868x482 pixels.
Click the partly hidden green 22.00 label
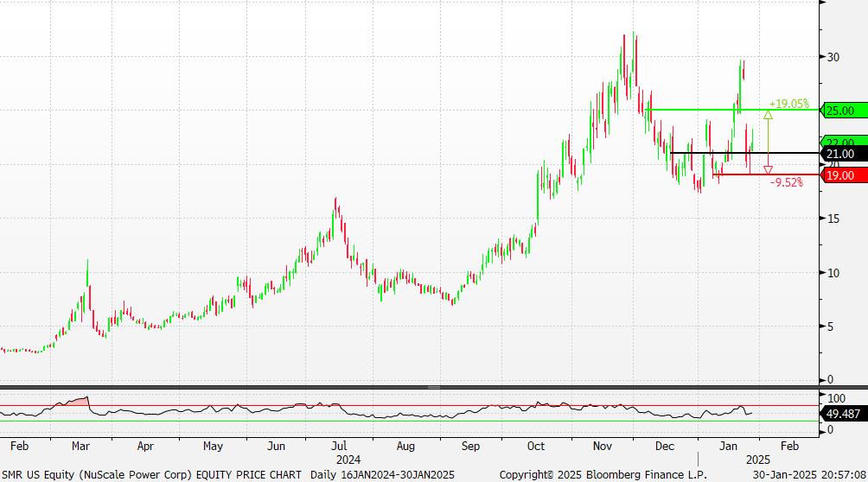point(844,141)
